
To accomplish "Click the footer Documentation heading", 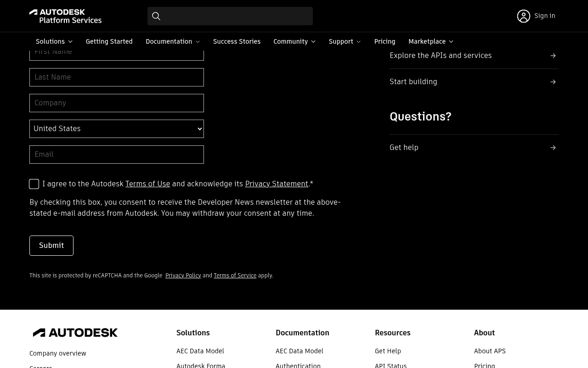I will coord(302,333).
